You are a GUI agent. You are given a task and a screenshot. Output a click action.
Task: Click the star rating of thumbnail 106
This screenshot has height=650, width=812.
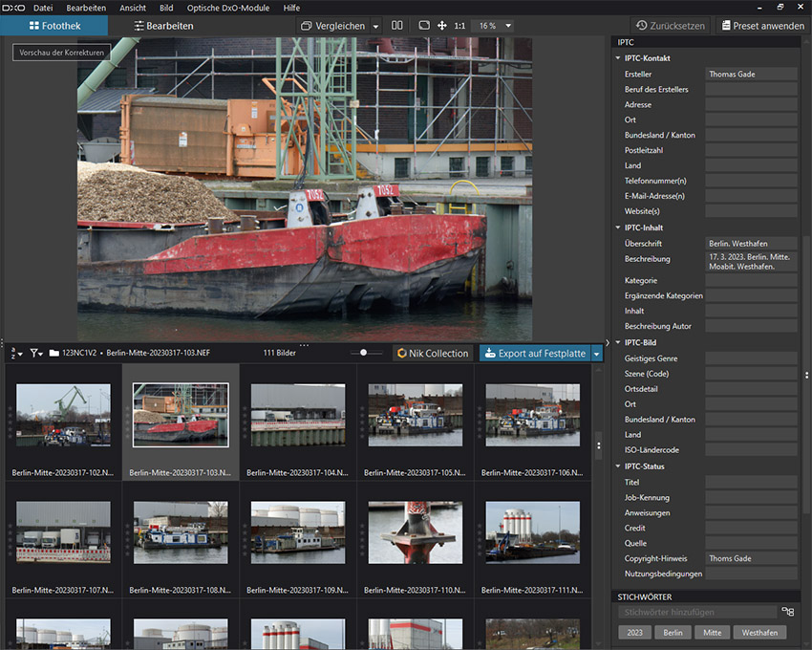pyautogui.click(x=479, y=422)
